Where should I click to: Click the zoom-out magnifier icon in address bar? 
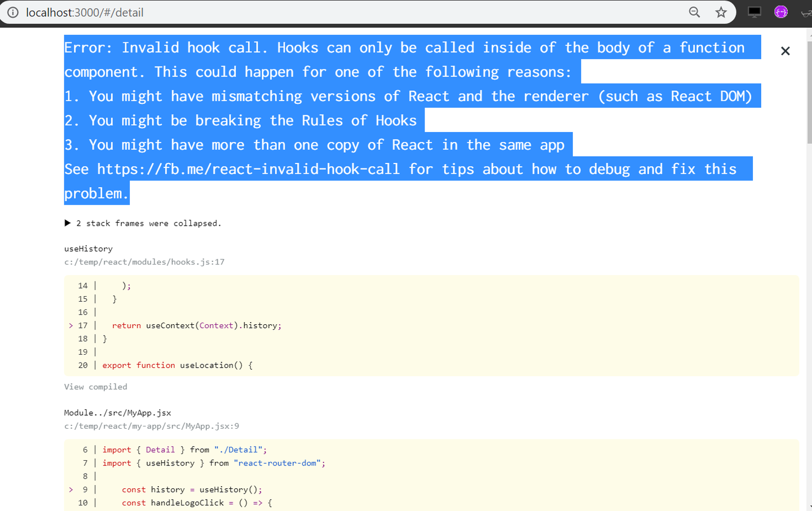click(694, 12)
